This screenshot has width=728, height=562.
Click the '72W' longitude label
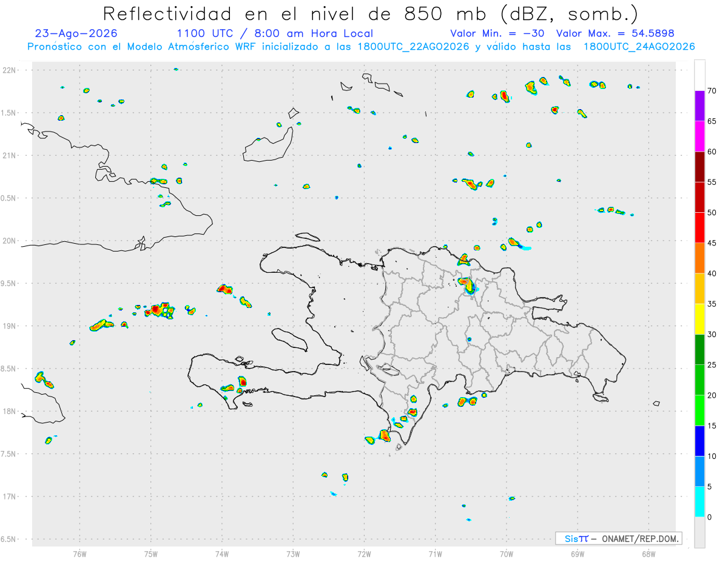click(x=365, y=554)
